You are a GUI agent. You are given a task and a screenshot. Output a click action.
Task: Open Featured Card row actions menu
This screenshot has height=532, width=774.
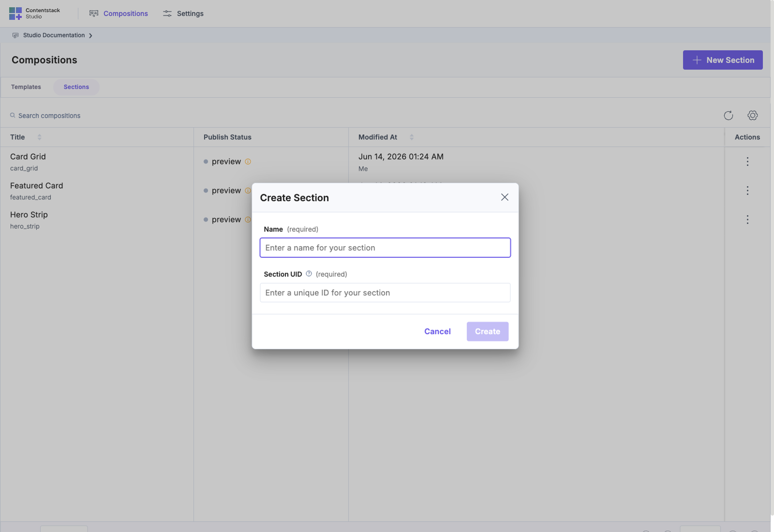click(747, 190)
